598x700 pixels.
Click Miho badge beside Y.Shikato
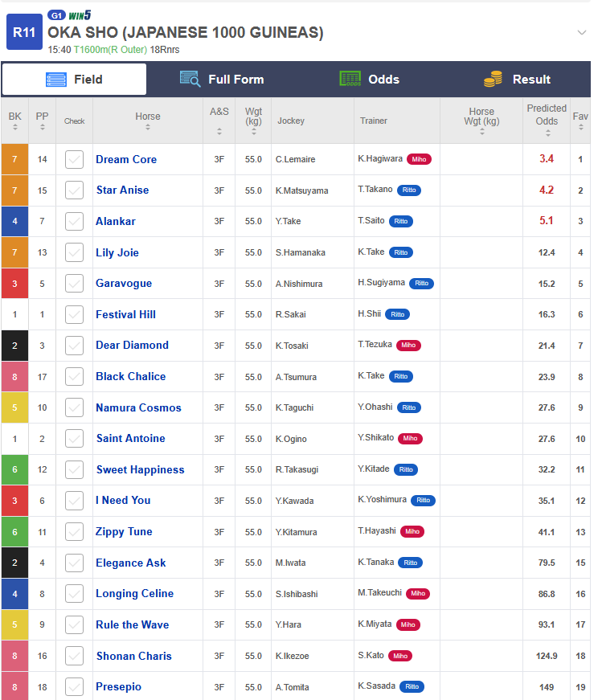pos(411,438)
